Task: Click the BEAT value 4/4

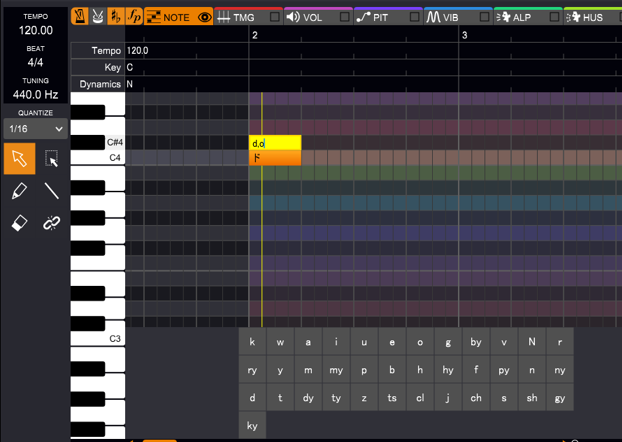Action: (x=36, y=62)
